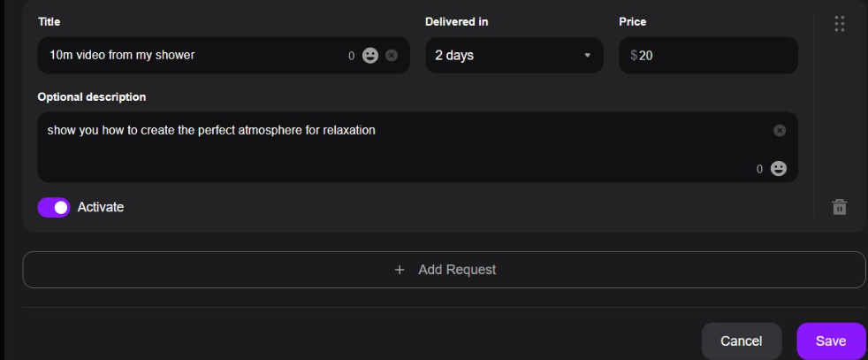868x360 pixels.
Task: Delete this request with trash icon
Action: click(x=839, y=207)
